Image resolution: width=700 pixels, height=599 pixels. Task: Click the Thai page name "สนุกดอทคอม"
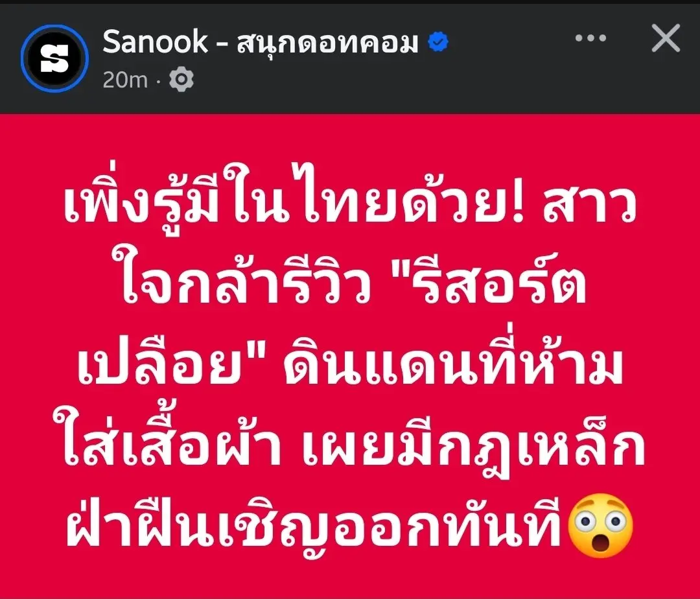click(x=327, y=43)
